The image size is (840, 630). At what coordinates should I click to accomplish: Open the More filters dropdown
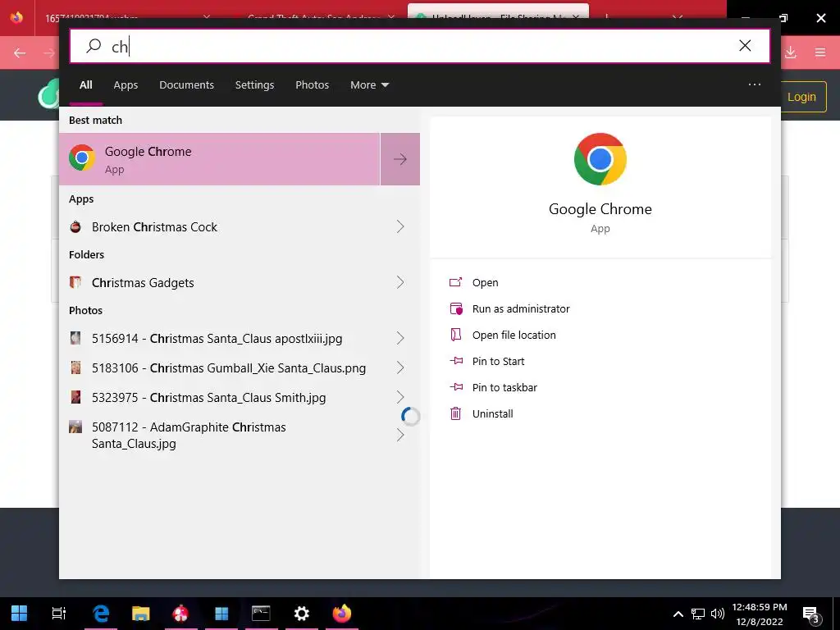[x=370, y=84]
